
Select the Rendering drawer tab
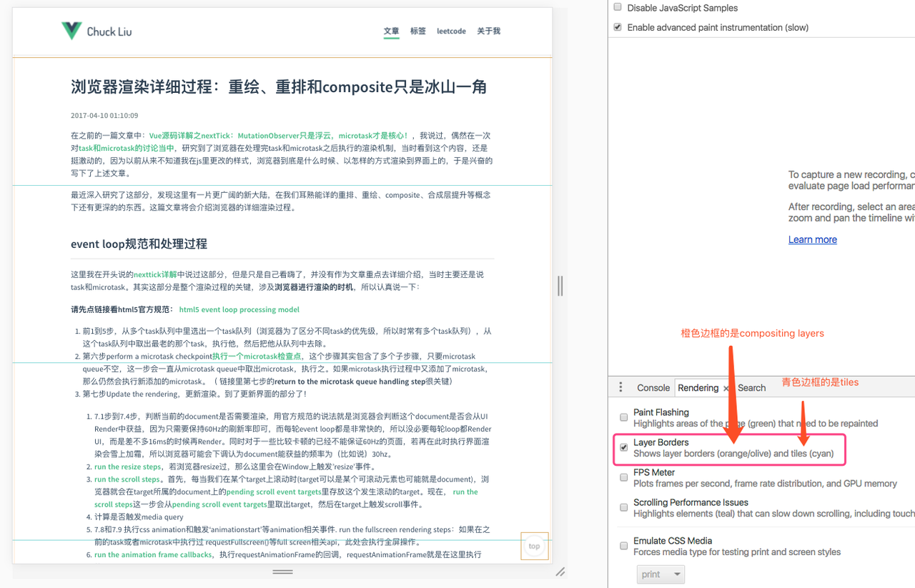[x=698, y=388]
